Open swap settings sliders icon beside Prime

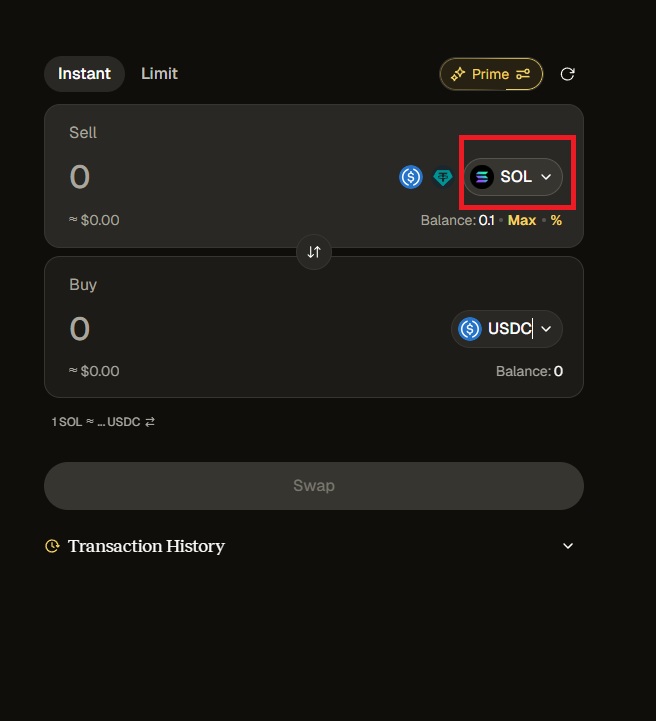[x=523, y=74]
